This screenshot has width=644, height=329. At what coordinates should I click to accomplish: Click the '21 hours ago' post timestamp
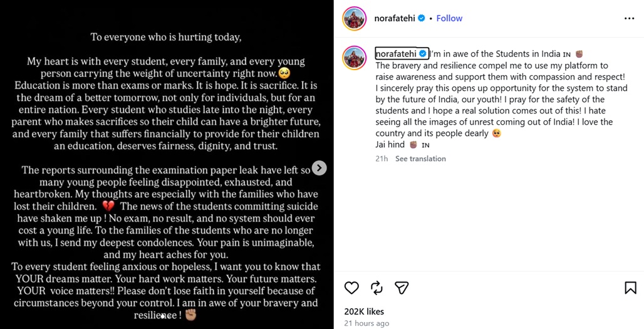click(366, 323)
